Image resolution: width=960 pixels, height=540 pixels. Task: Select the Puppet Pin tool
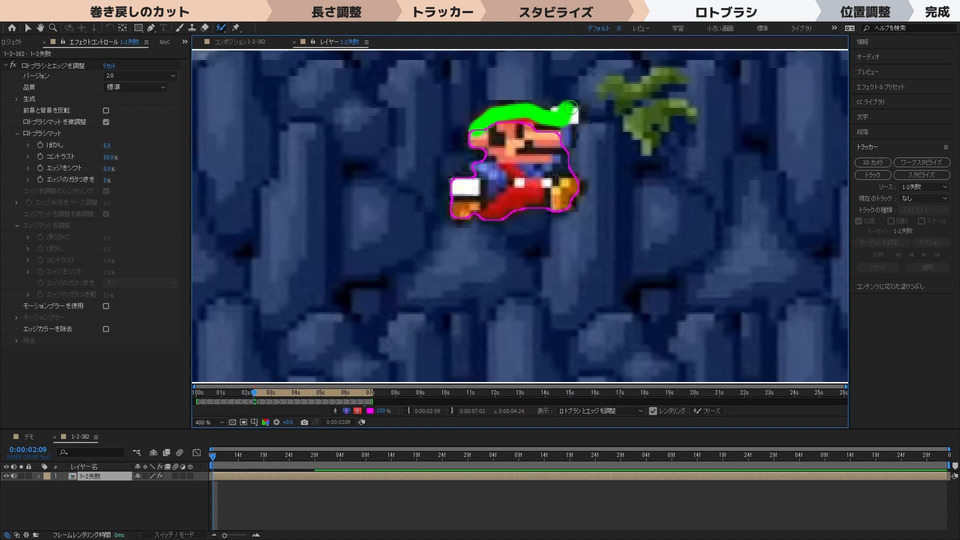pyautogui.click(x=236, y=28)
